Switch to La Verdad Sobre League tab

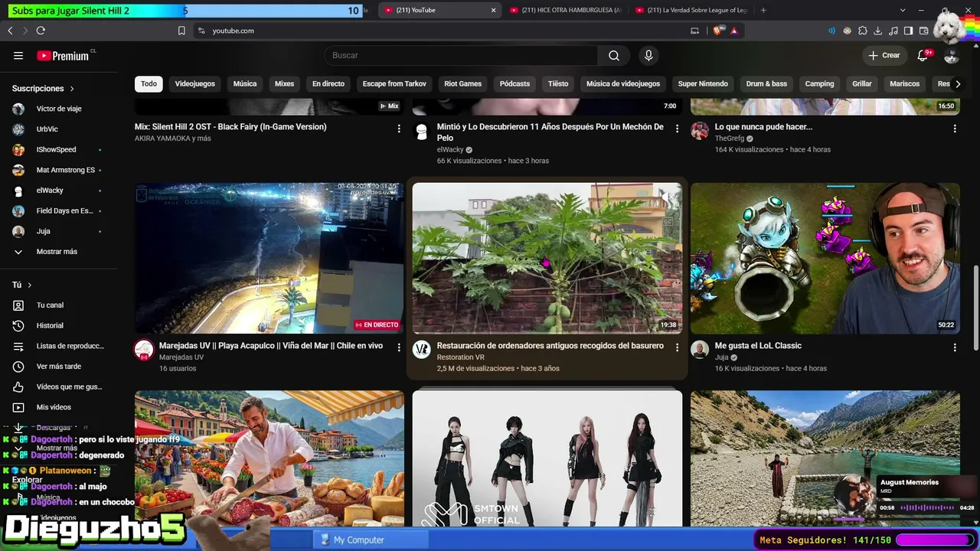(x=691, y=10)
